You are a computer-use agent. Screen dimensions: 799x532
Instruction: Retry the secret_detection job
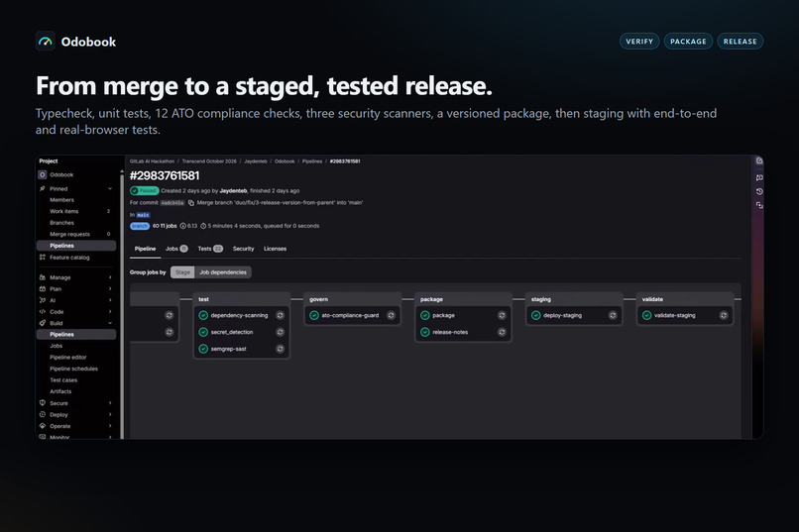[280, 332]
